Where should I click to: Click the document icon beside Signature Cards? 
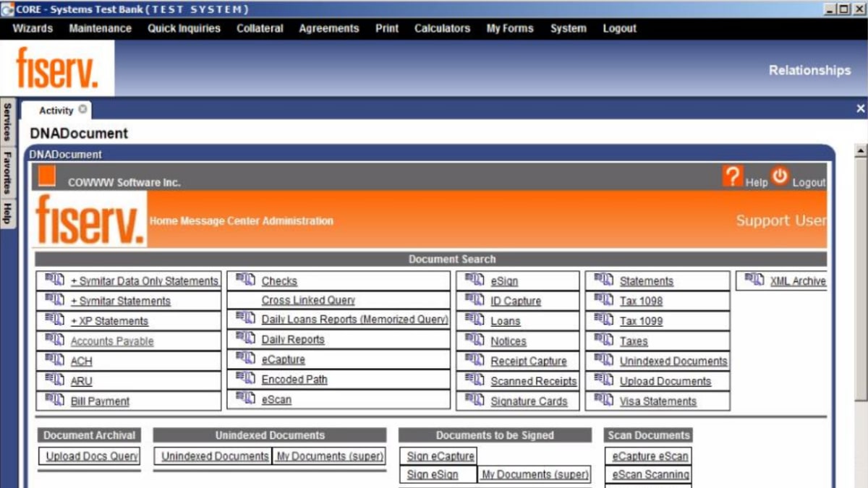pyautogui.click(x=475, y=400)
